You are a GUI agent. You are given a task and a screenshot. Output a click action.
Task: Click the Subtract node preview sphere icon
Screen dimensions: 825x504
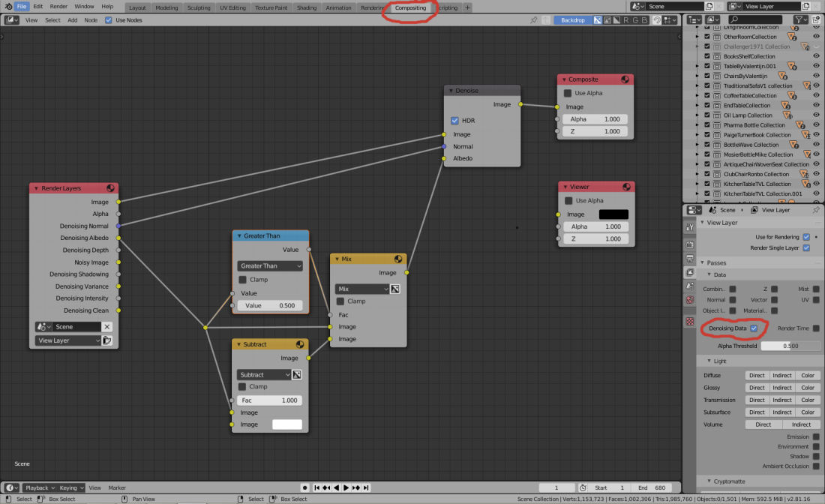tap(300, 344)
